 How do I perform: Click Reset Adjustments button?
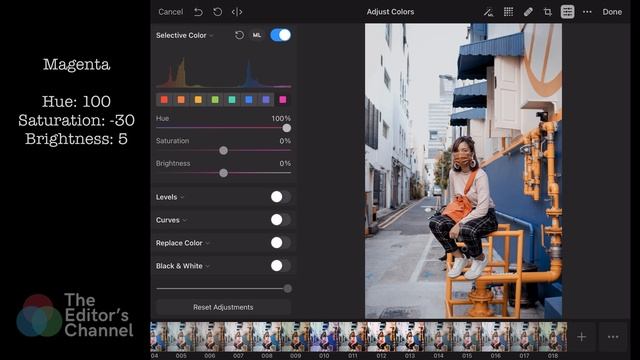[x=223, y=307]
